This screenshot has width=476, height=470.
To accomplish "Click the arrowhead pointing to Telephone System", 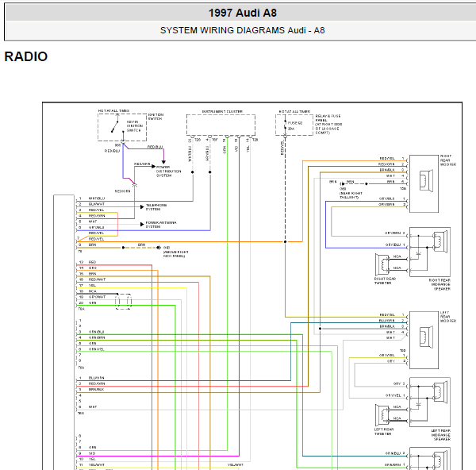I will pyautogui.click(x=142, y=207).
